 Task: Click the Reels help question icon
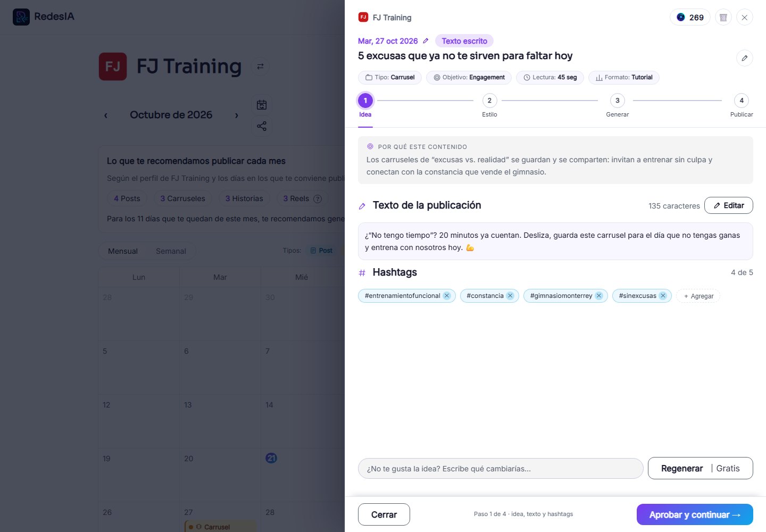[318, 198]
